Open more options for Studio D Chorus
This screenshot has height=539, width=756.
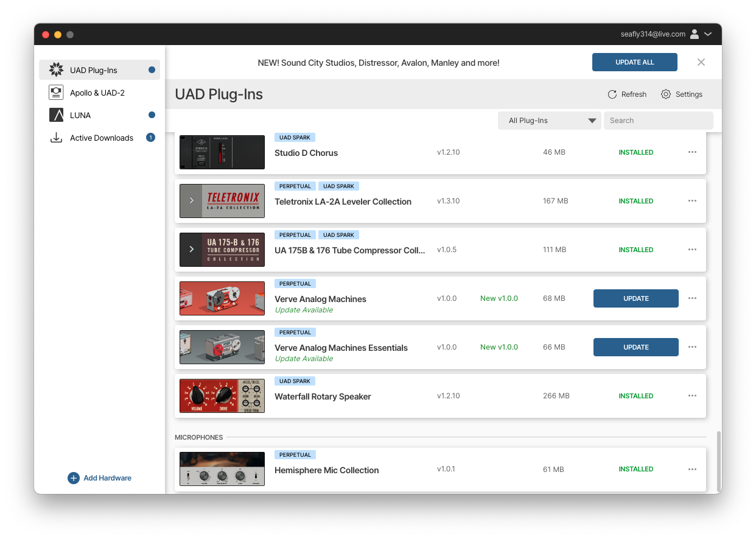click(692, 152)
